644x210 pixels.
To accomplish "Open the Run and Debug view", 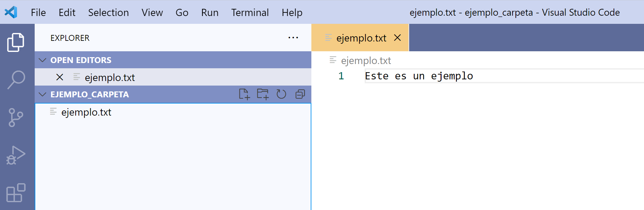I will (x=16, y=155).
